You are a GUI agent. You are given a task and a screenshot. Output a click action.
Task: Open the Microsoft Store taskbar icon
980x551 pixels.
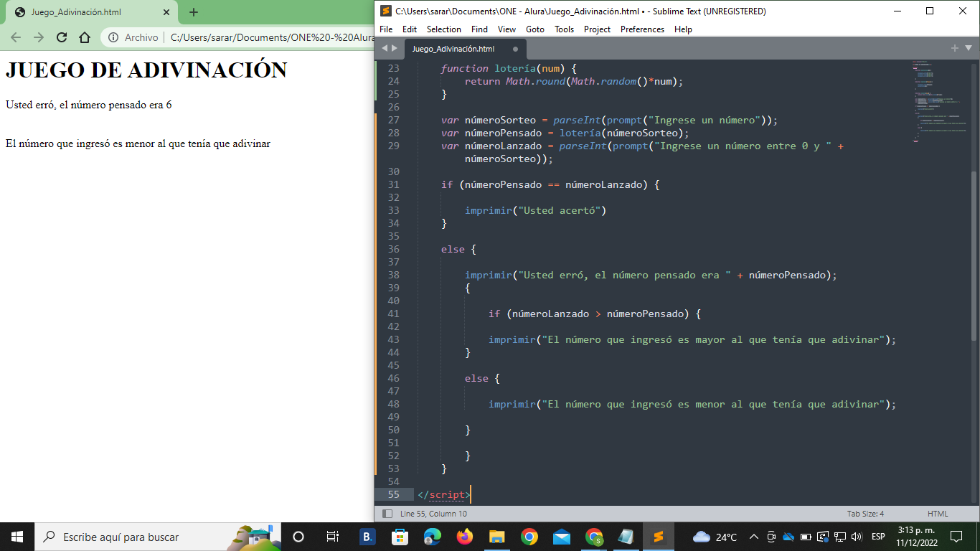click(400, 537)
